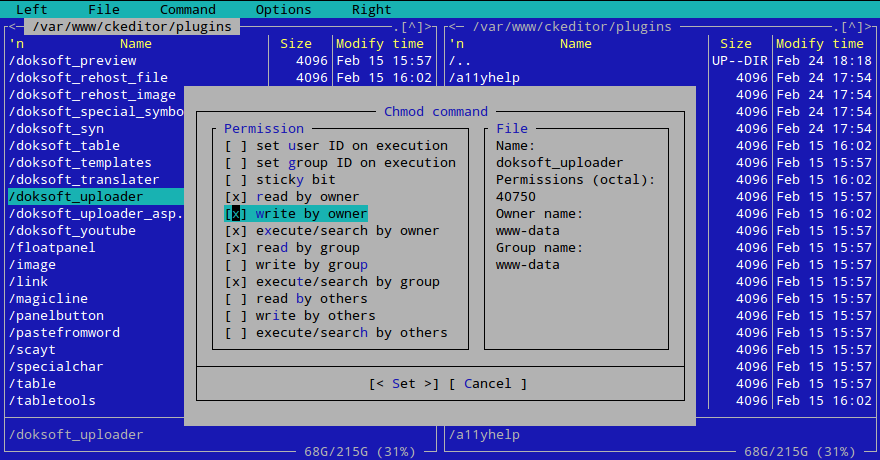
Task: Select the /a11yhelp directory in right panel
Action: coord(484,78)
